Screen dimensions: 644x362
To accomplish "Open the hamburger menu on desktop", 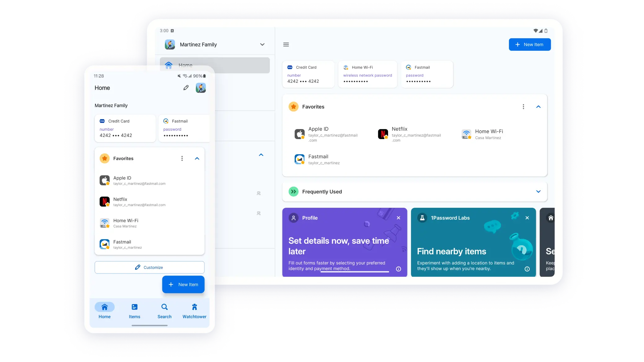I will pyautogui.click(x=286, y=44).
